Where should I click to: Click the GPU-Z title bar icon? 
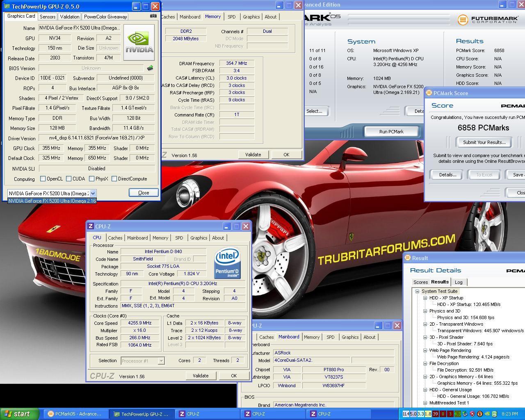tap(7, 6)
